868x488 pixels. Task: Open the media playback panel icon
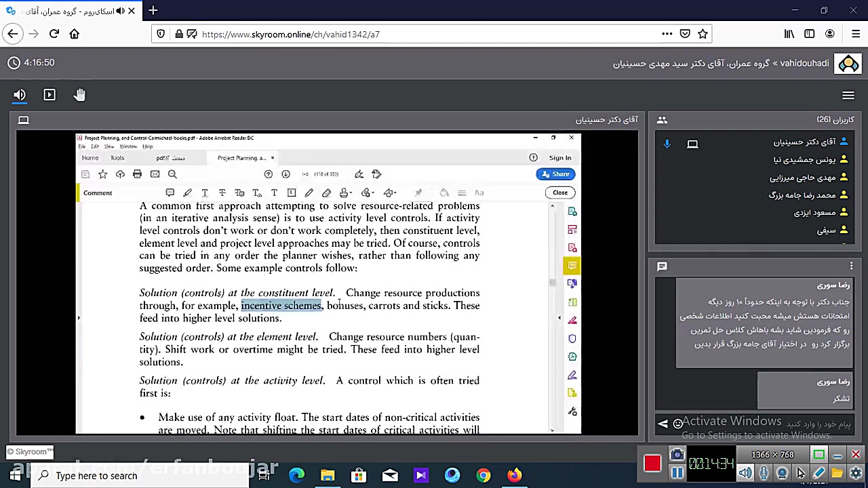click(x=50, y=95)
